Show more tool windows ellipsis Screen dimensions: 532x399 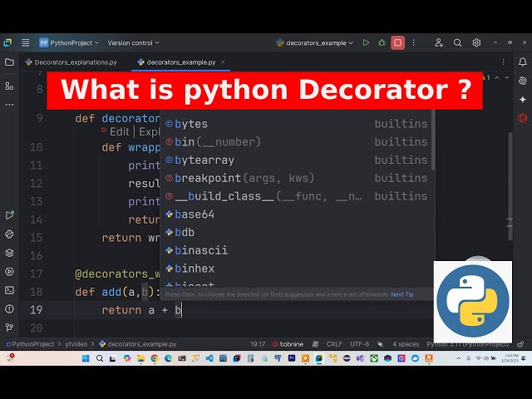(9, 105)
